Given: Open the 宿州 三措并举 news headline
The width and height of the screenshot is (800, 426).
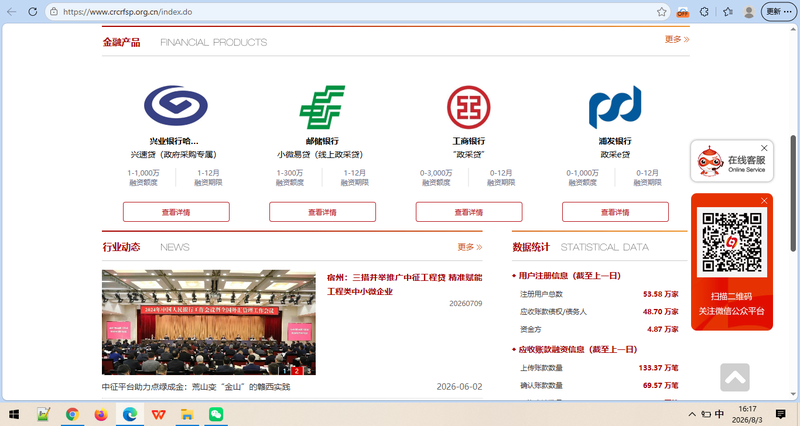Looking at the screenshot, I should point(404,284).
